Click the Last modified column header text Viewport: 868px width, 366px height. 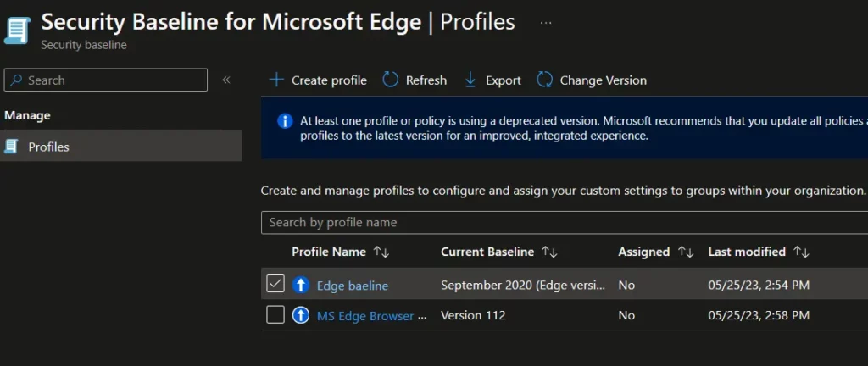point(748,252)
